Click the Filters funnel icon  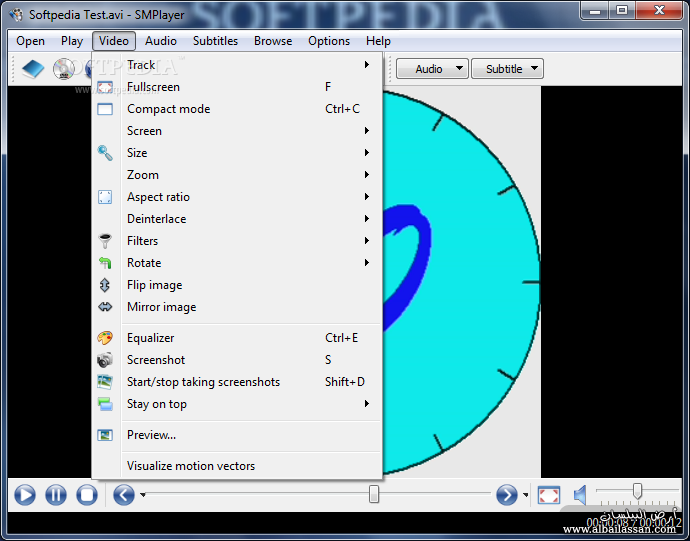pyautogui.click(x=105, y=241)
